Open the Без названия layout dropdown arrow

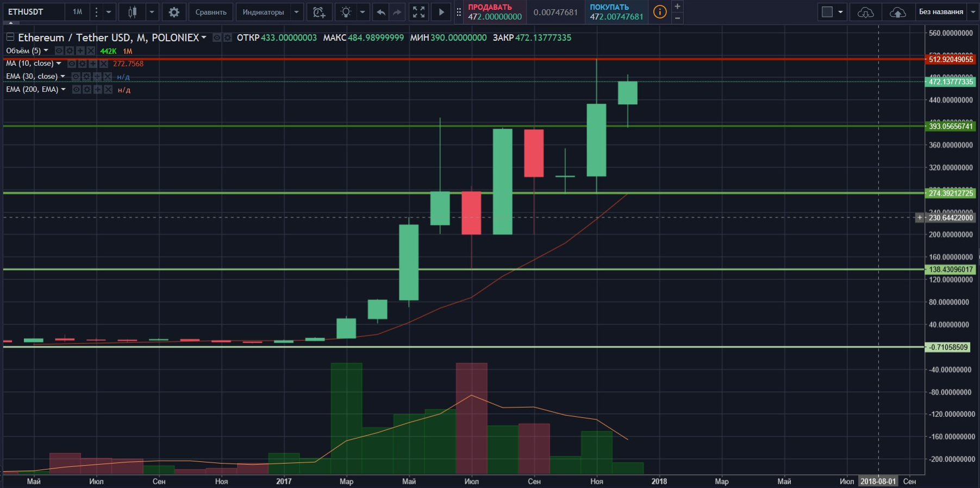click(973, 12)
